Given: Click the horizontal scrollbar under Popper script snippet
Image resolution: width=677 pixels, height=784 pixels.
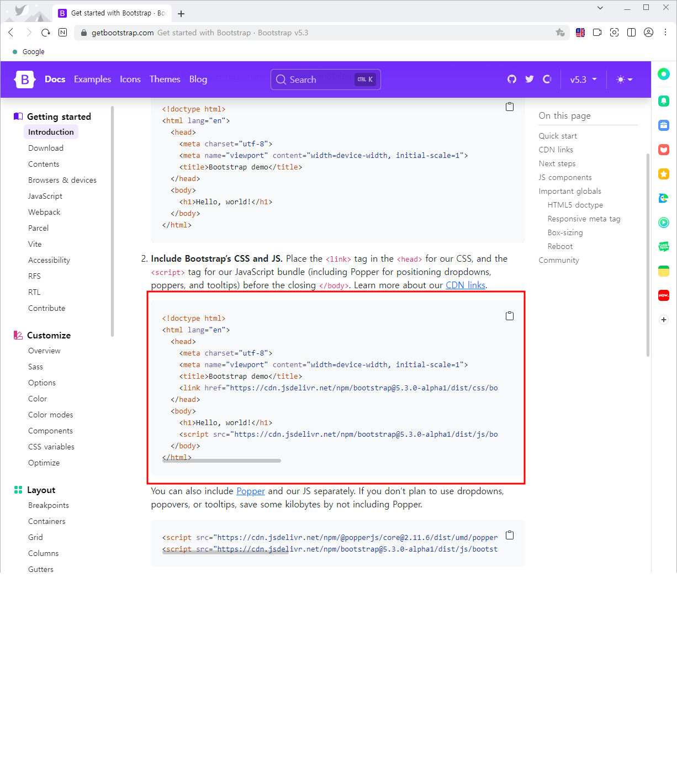Looking at the screenshot, I should [x=225, y=551].
